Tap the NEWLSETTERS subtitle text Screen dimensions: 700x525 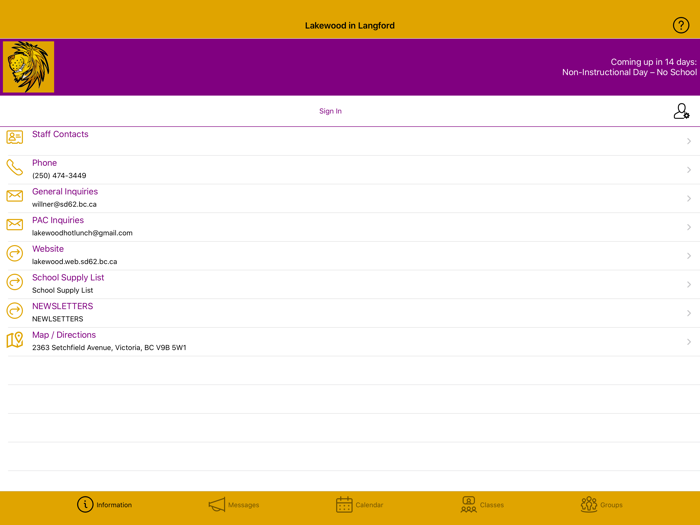pyautogui.click(x=58, y=319)
